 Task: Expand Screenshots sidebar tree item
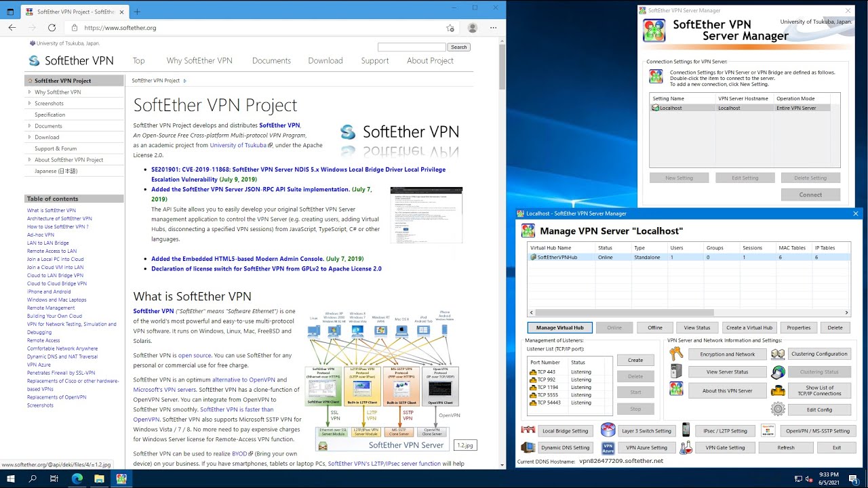29,103
